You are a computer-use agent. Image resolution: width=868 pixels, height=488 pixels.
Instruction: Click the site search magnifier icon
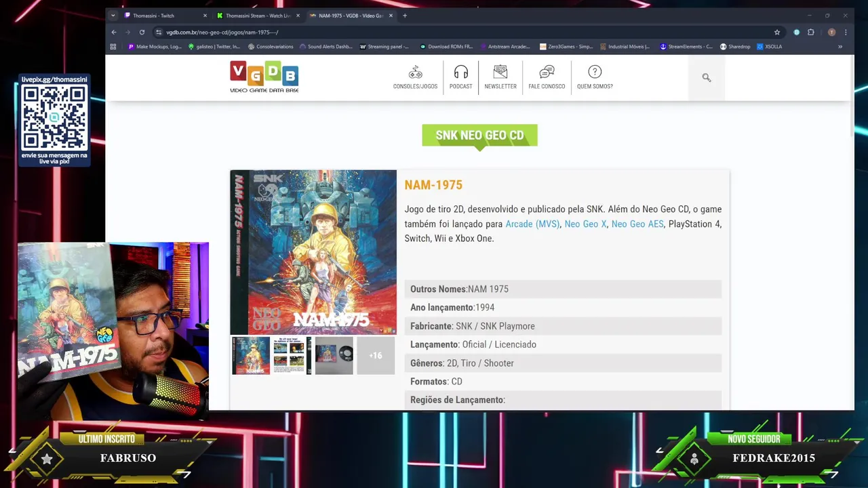(707, 78)
